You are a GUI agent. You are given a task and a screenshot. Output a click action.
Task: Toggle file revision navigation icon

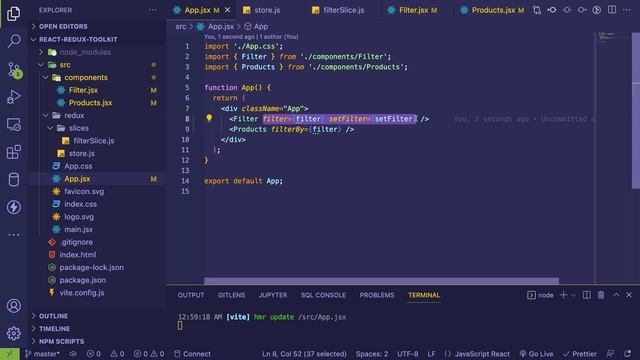point(597,10)
